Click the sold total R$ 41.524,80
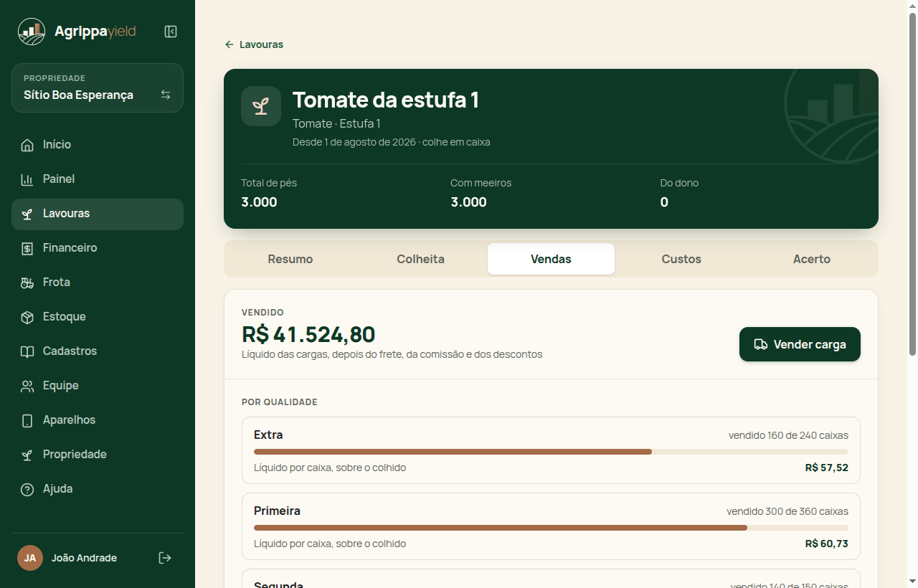Screen dimensions: 918x588 click(308, 335)
